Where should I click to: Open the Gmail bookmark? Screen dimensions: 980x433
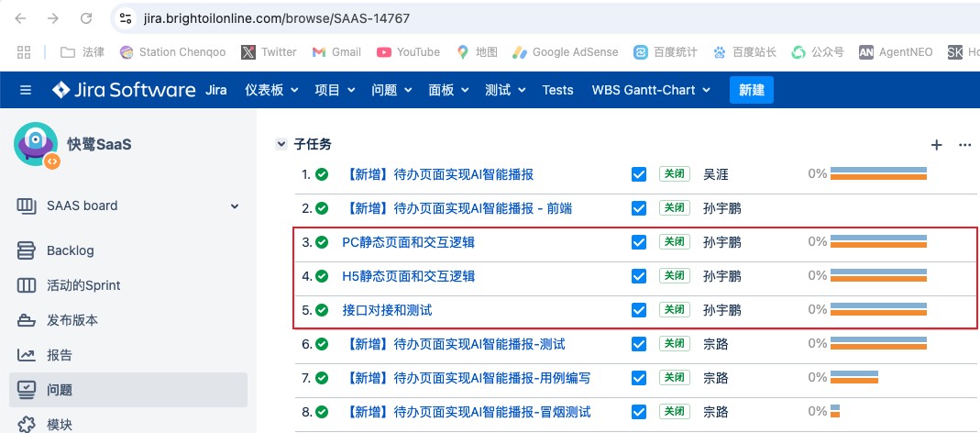click(x=336, y=52)
